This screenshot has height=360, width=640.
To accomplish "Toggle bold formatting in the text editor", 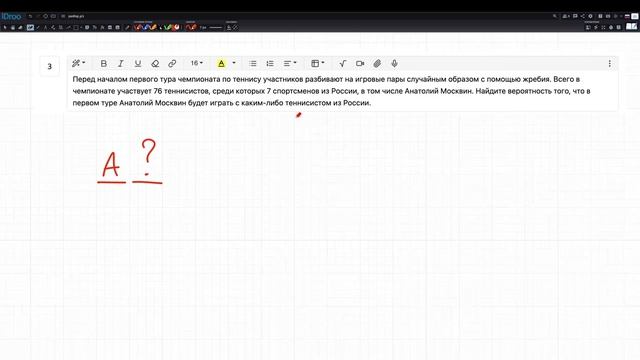I will [x=103, y=63].
